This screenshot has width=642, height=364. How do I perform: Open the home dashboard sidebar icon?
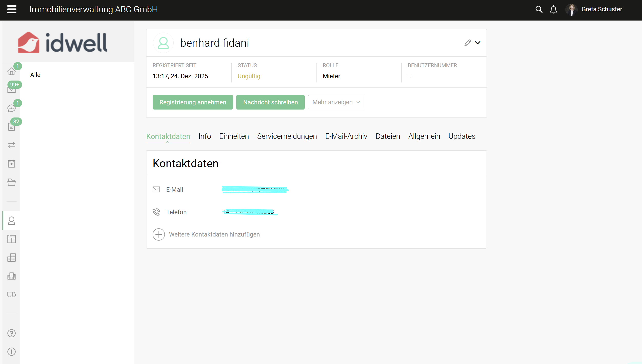[12, 71]
